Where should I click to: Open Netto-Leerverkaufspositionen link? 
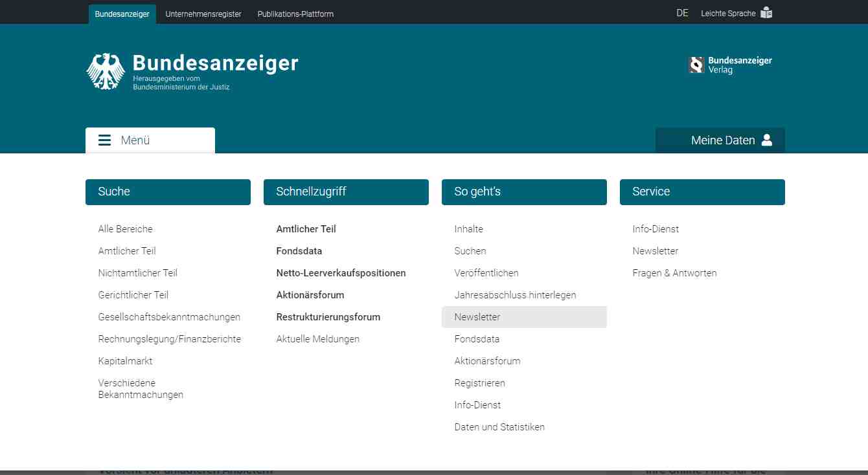tap(341, 273)
